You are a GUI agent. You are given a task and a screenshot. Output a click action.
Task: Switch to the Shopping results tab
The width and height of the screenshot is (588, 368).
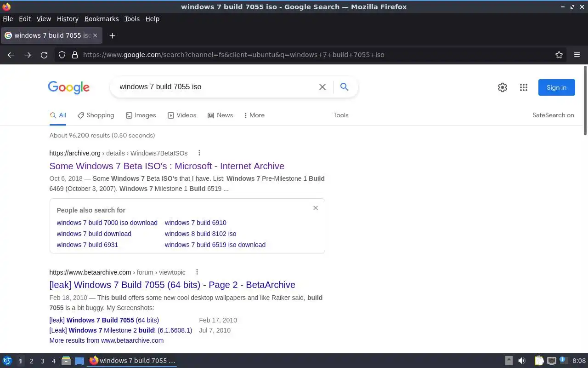(96, 115)
